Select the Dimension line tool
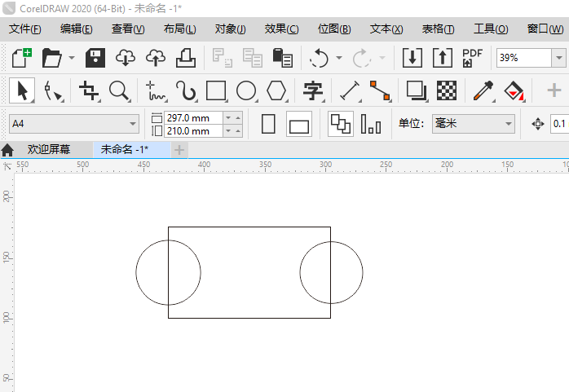The height and width of the screenshot is (392, 569). point(350,90)
